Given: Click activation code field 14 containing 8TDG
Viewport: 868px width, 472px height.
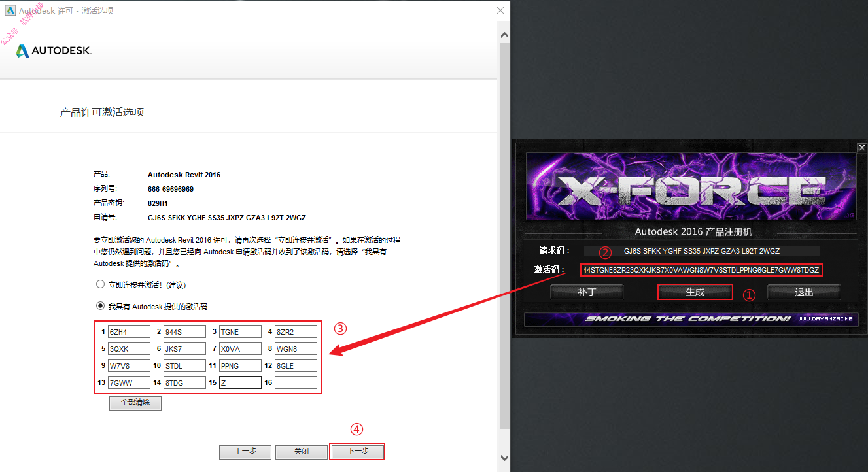Looking at the screenshot, I should pyautogui.click(x=184, y=382).
